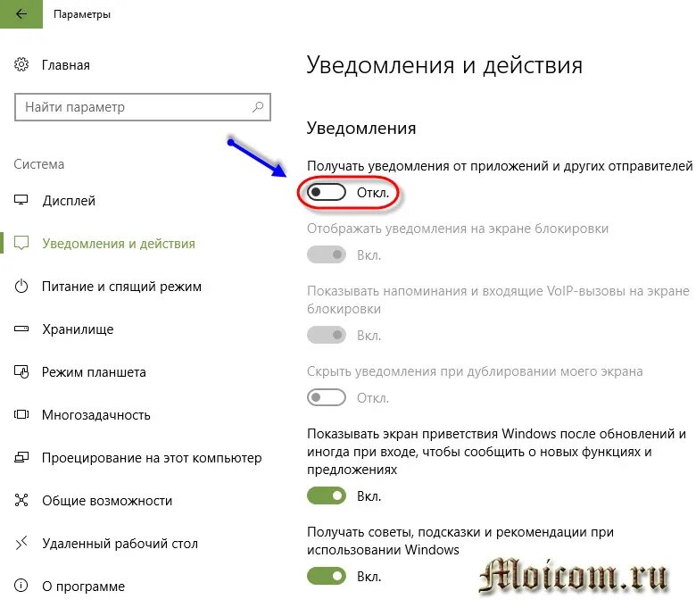Disable Windows welcome screen toggle
The height and width of the screenshot is (616, 696).
click(x=327, y=495)
